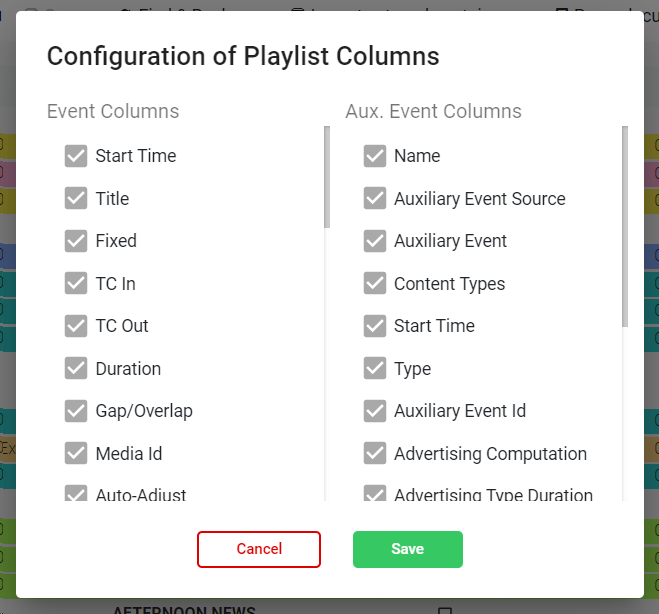The width and height of the screenshot is (659, 614).
Task: Uncheck the TC In column
Action: (76, 284)
